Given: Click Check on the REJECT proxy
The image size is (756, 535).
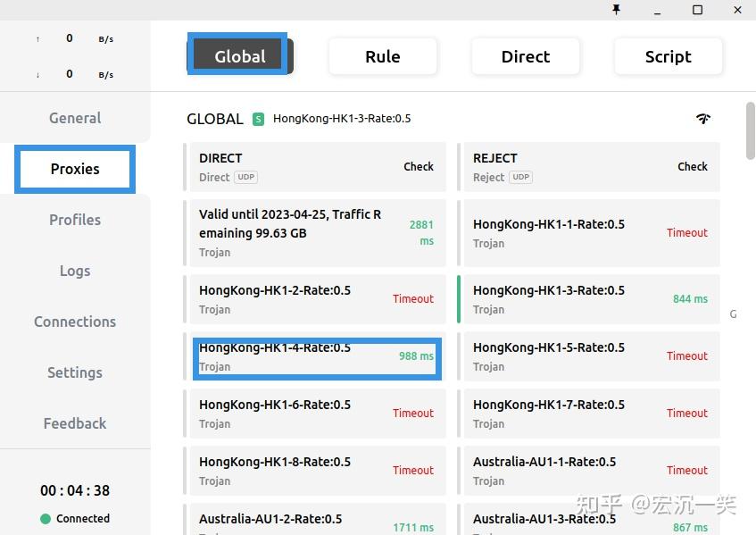Looking at the screenshot, I should coord(693,166).
